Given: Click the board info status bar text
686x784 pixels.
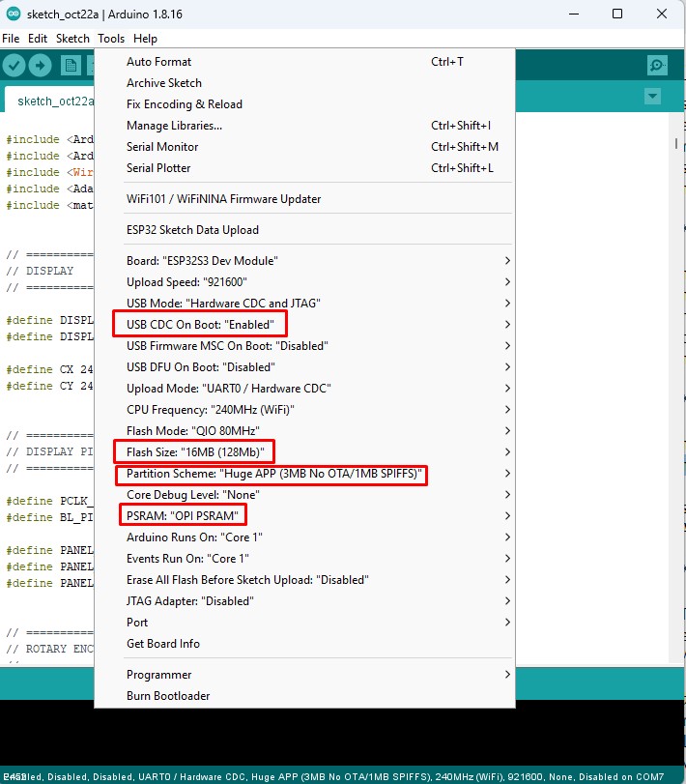Looking at the screenshot, I should point(333,777).
